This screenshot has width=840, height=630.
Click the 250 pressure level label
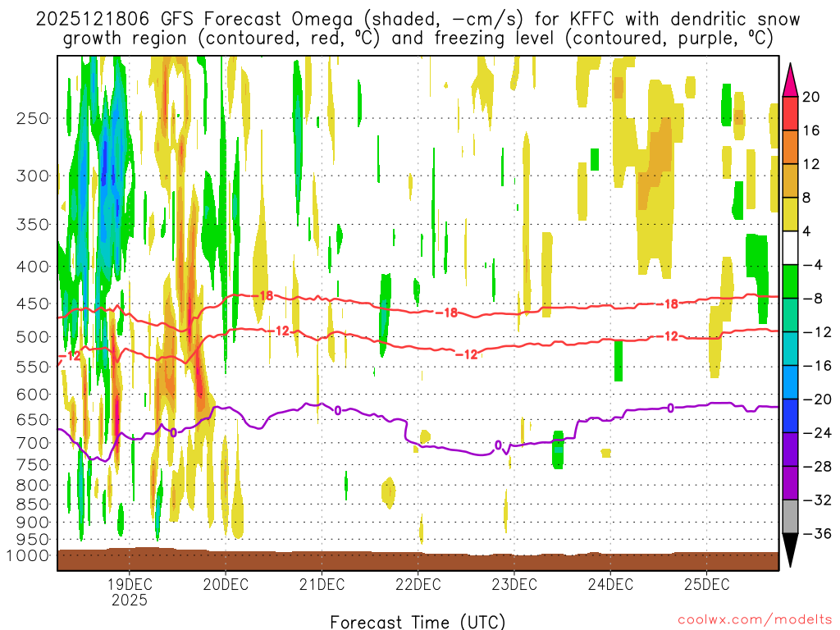click(x=33, y=118)
